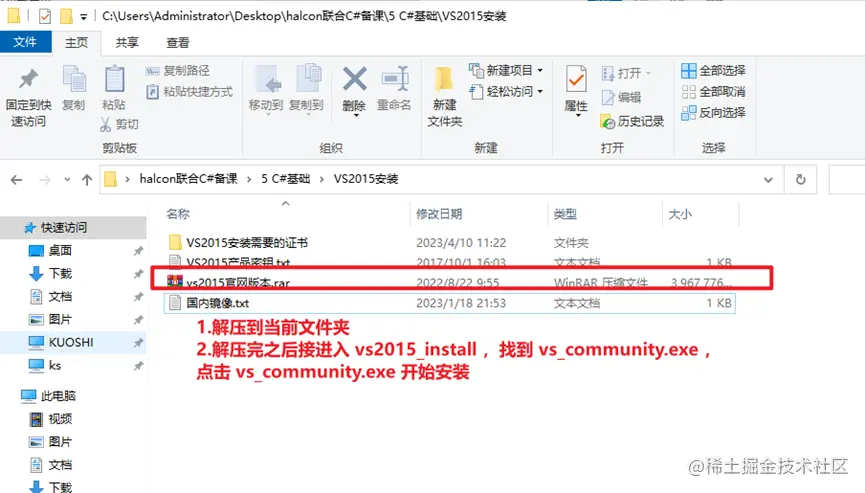Sort by Type (类型) column header
This screenshot has width=865, height=493.
[565, 214]
